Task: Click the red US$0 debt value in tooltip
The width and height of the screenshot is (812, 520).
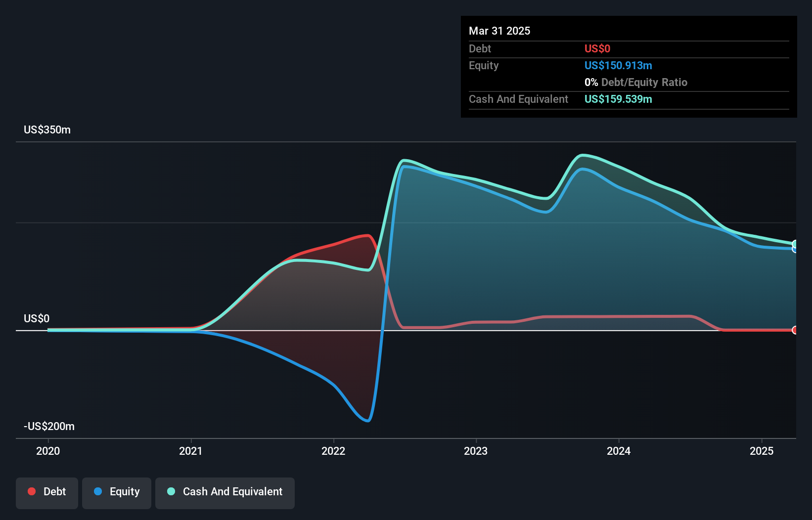Action: 597,48
